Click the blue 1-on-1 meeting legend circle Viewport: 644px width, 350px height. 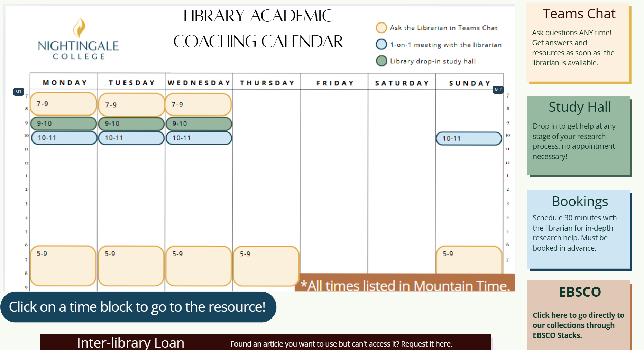click(381, 44)
